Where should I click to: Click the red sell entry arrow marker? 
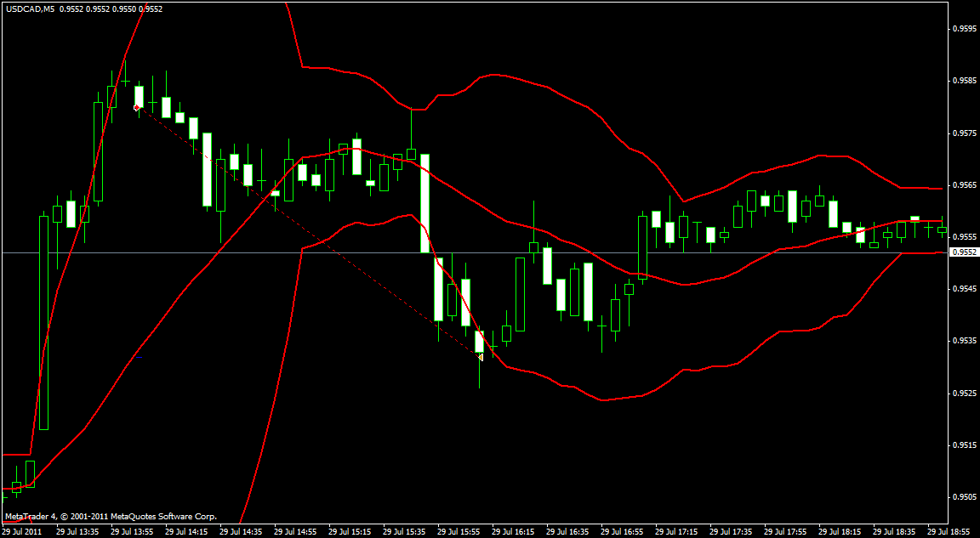point(136,107)
